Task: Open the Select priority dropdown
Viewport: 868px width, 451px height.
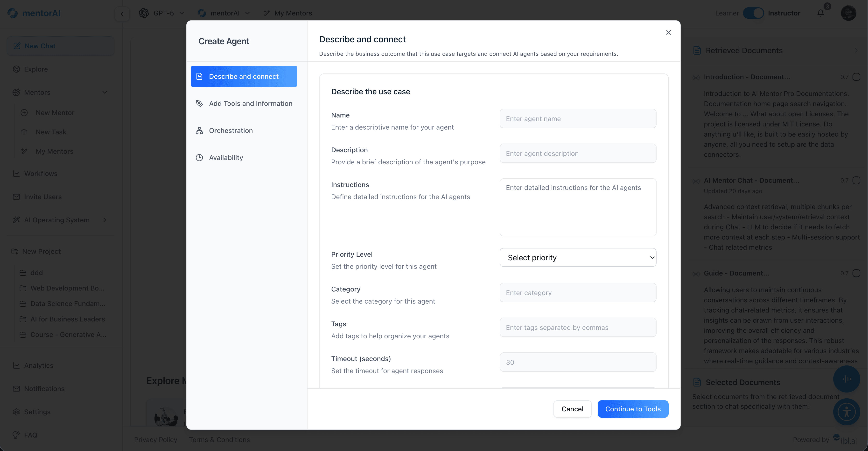Action: pyautogui.click(x=577, y=257)
